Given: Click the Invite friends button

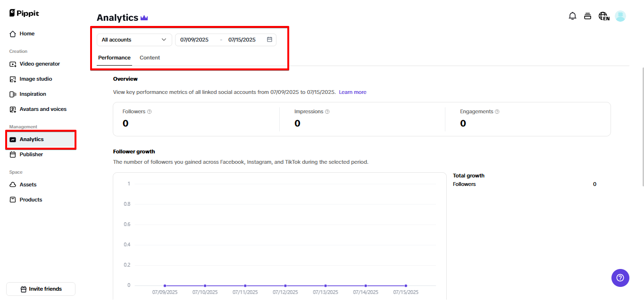Looking at the screenshot, I should 41,289.
